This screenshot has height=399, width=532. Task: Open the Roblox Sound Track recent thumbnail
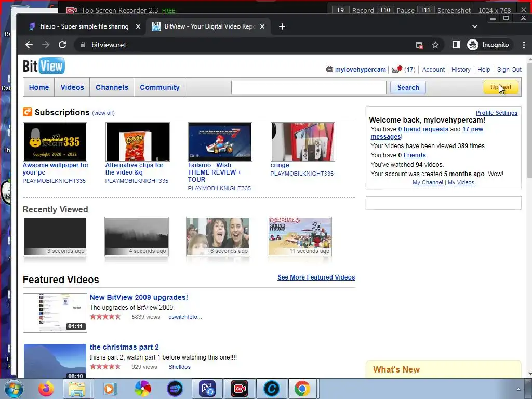point(300,236)
